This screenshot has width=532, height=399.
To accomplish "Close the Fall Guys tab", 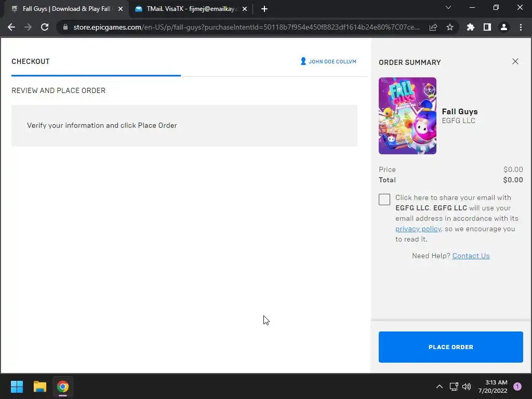I will [121, 9].
